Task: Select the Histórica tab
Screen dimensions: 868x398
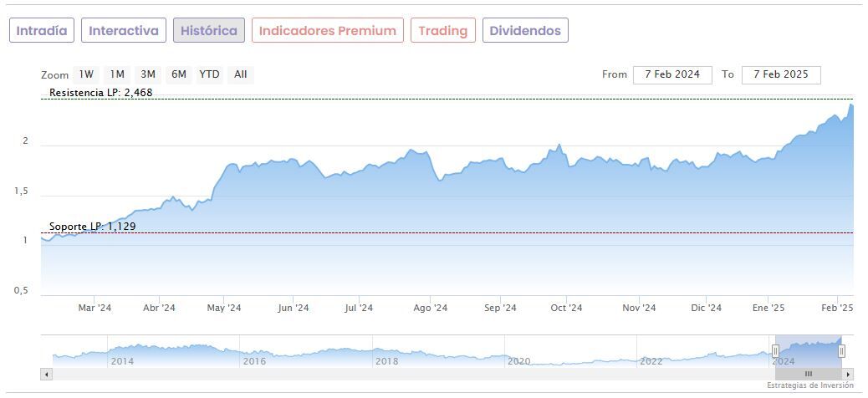Action: 209,31
